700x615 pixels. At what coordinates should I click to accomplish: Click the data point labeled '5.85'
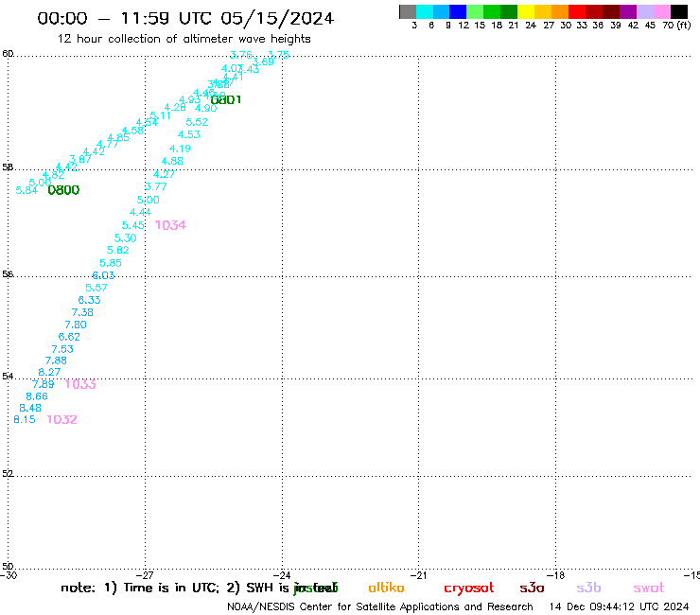point(111,263)
